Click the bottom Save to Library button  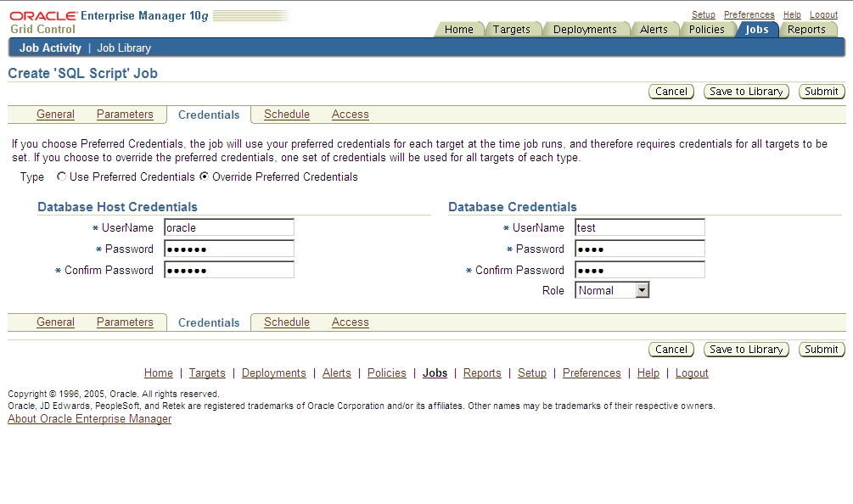click(746, 349)
